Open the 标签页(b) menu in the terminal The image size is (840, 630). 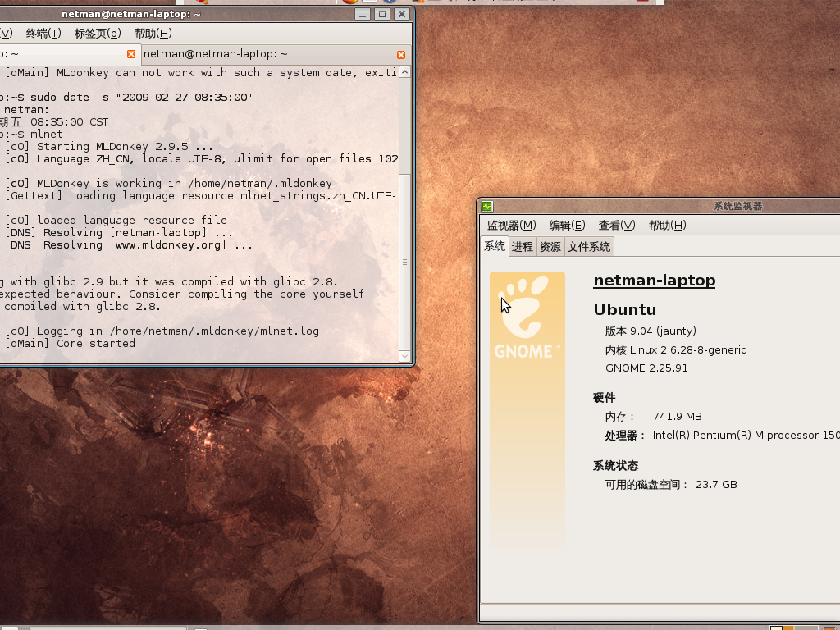pyautogui.click(x=98, y=33)
